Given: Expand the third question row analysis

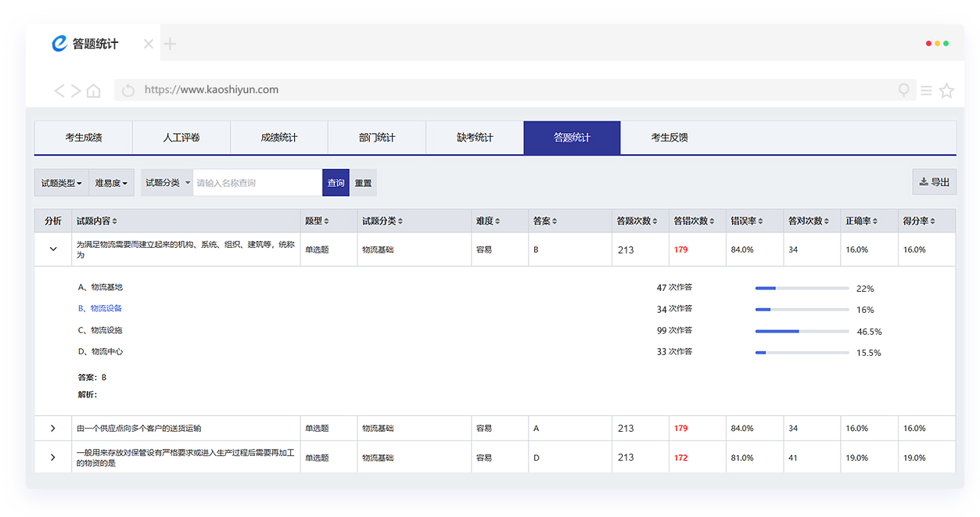Looking at the screenshot, I should pos(53,458).
